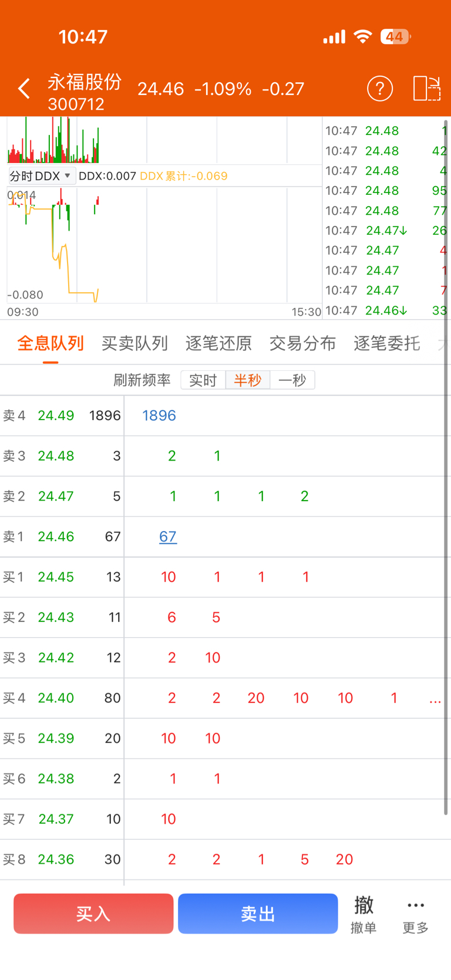451x980 pixels.
Task: Tap the 10 order in 买3 queue
Action: 213,658
